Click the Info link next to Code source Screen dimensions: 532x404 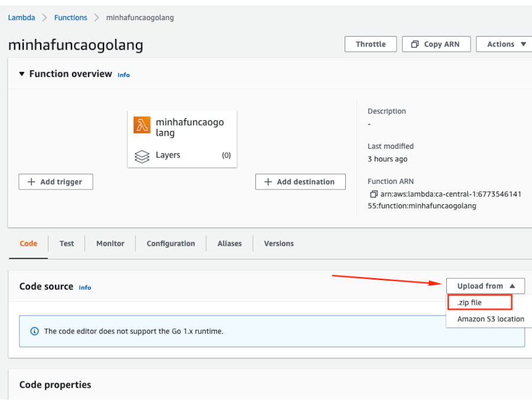[85, 288]
